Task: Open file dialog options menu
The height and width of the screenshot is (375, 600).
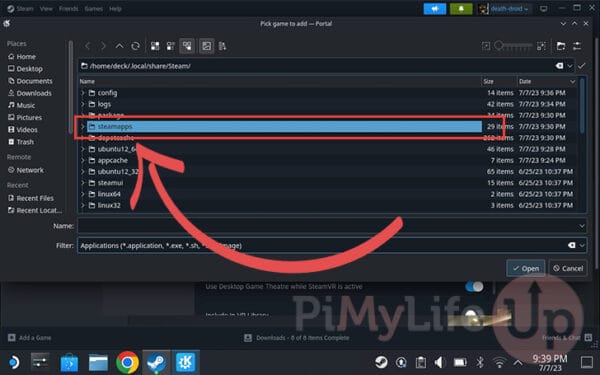Action: (577, 46)
